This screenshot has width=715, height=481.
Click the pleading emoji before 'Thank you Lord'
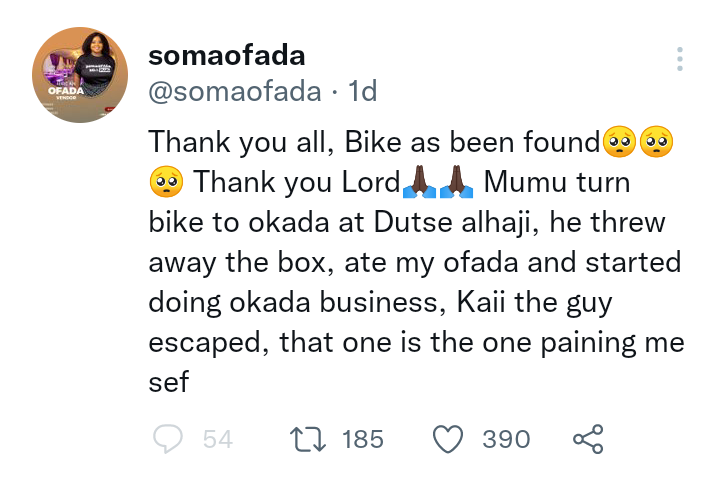pyautogui.click(x=165, y=182)
